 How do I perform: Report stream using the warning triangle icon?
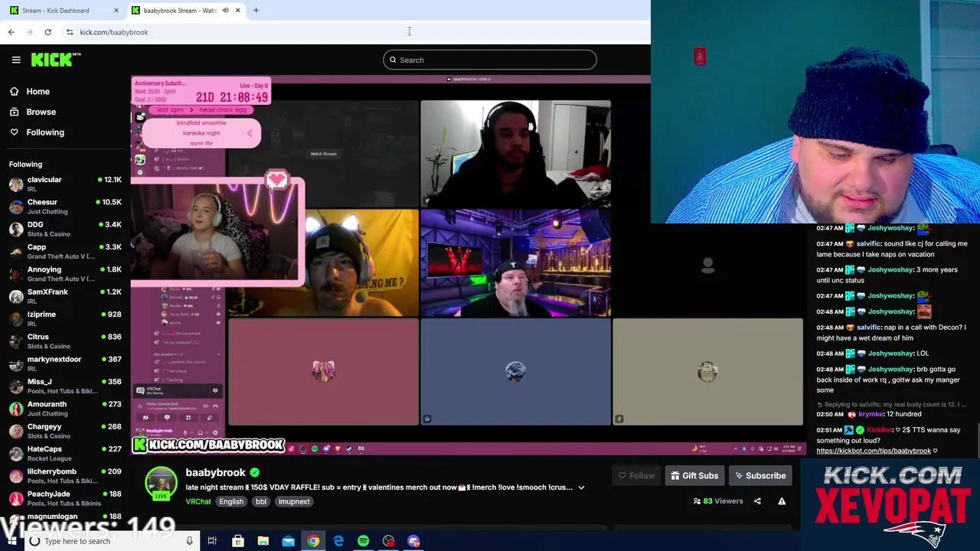(782, 501)
